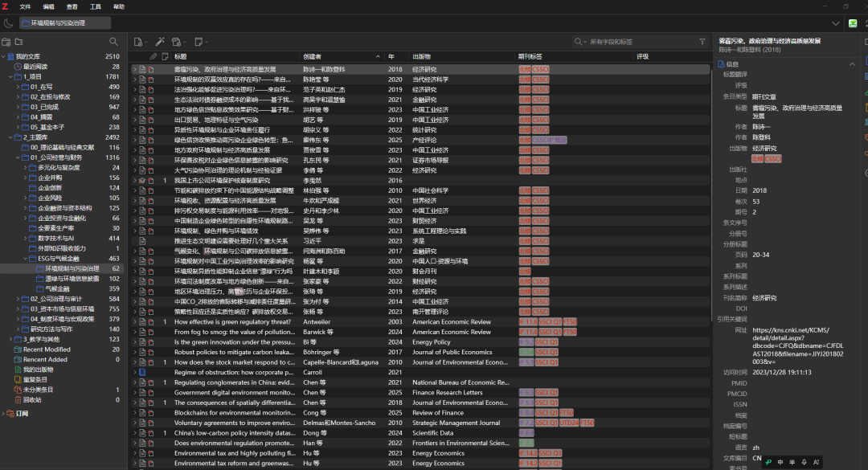The height and width of the screenshot is (470, 868).
Task: Click the red Zotero logo in the title bar
Action: pyautogui.click(x=5, y=6)
